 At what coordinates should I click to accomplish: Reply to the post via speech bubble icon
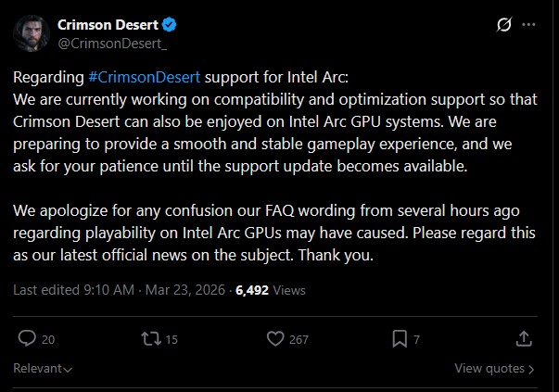(26, 339)
